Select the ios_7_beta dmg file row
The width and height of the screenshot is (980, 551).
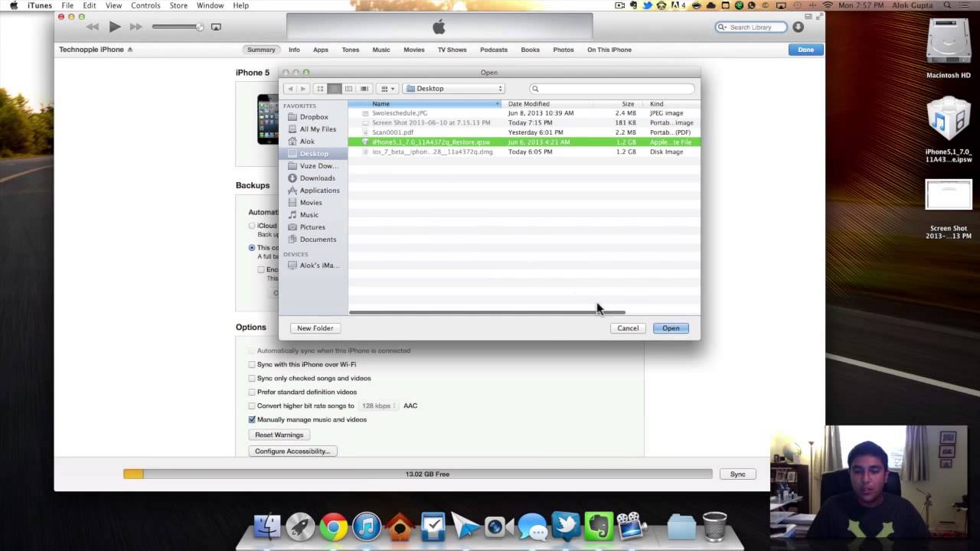coord(524,152)
